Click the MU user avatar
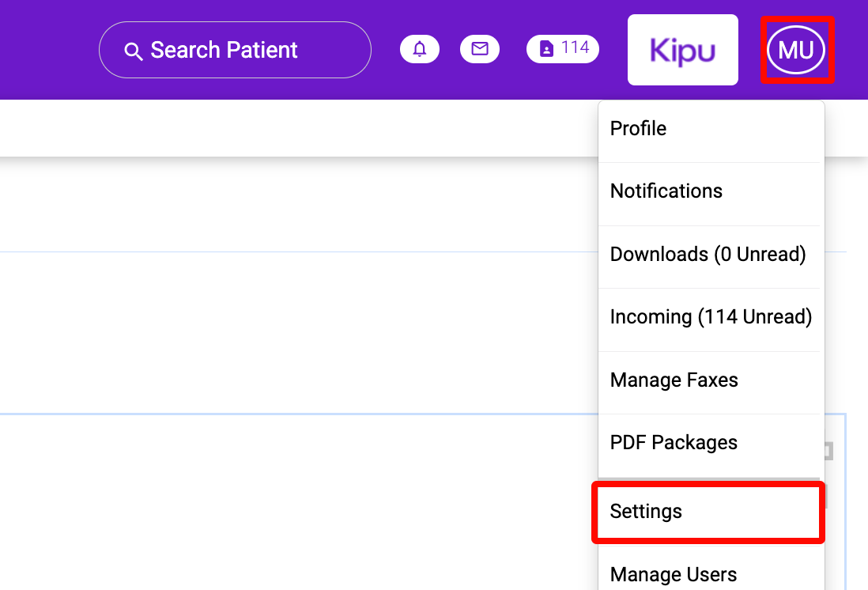The image size is (868, 590). (x=796, y=50)
